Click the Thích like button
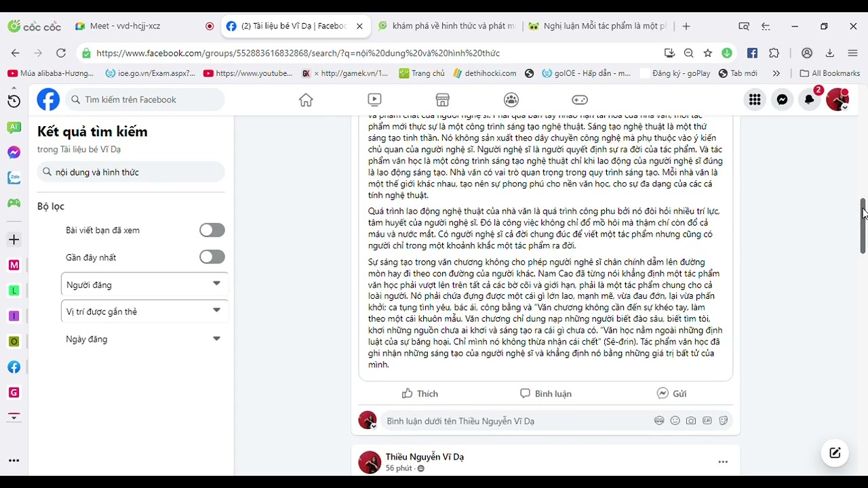The image size is (868, 488). pyautogui.click(x=420, y=394)
